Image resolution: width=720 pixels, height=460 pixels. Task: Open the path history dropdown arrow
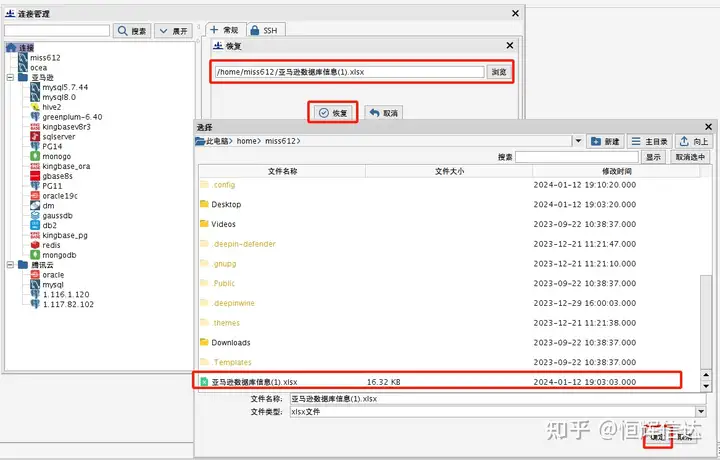pos(579,141)
